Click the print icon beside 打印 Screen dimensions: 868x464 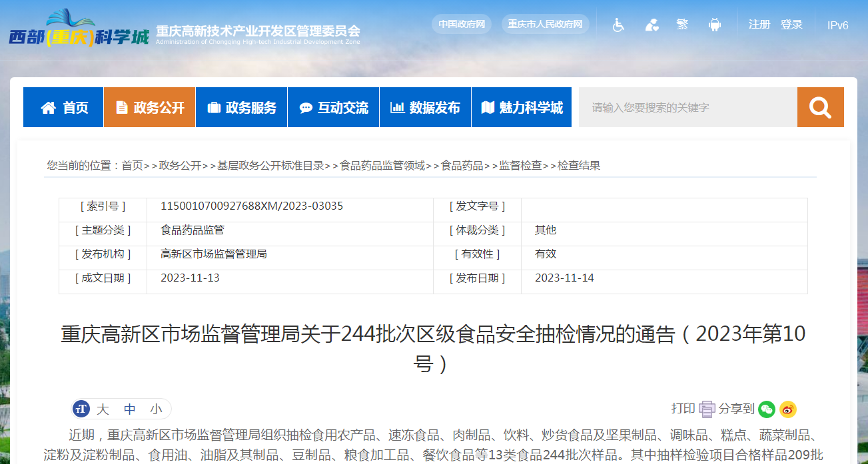(x=707, y=409)
